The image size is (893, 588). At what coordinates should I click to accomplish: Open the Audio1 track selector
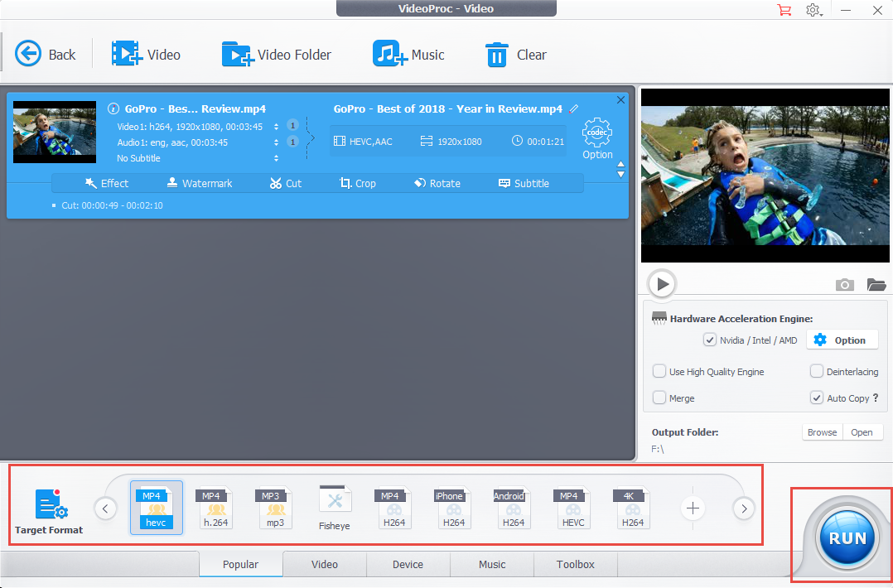(x=276, y=142)
